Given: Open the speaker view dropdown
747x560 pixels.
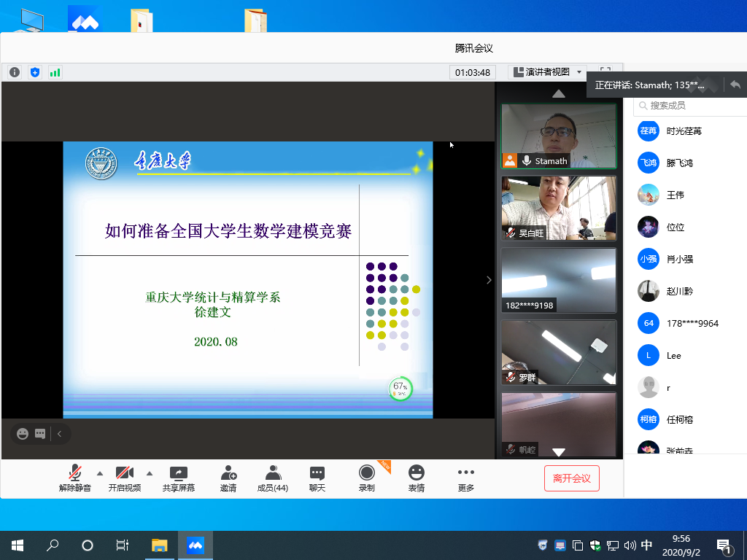Looking at the screenshot, I should click(548, 72).
